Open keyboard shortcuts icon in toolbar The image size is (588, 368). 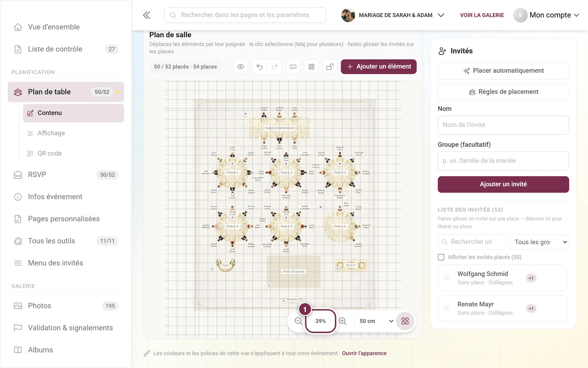coord(293,67)
